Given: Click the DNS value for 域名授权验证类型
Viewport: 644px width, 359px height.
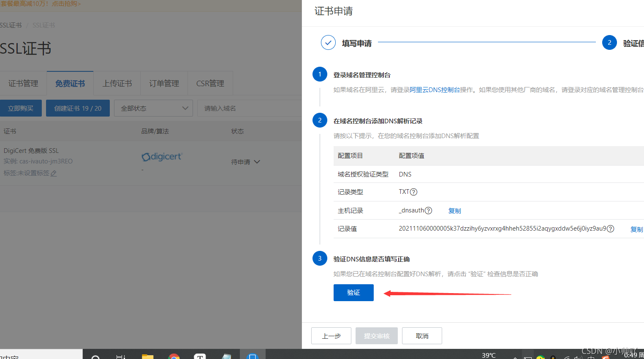Looking at the screenshot, I should (405, 174).
